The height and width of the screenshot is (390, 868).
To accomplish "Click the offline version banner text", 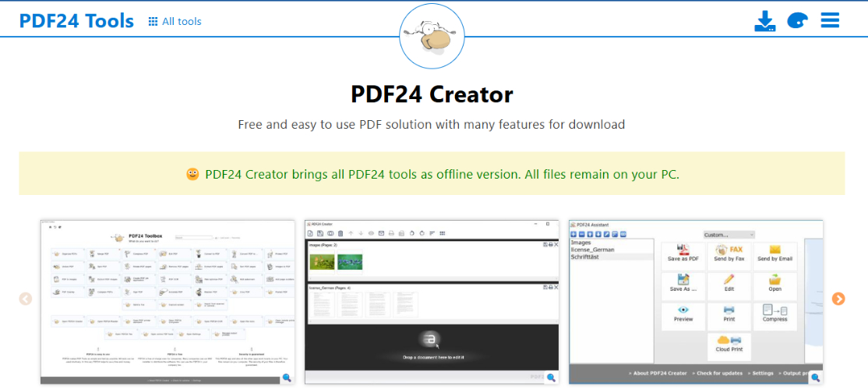I will pyautogui.click(x=442, y=175).
